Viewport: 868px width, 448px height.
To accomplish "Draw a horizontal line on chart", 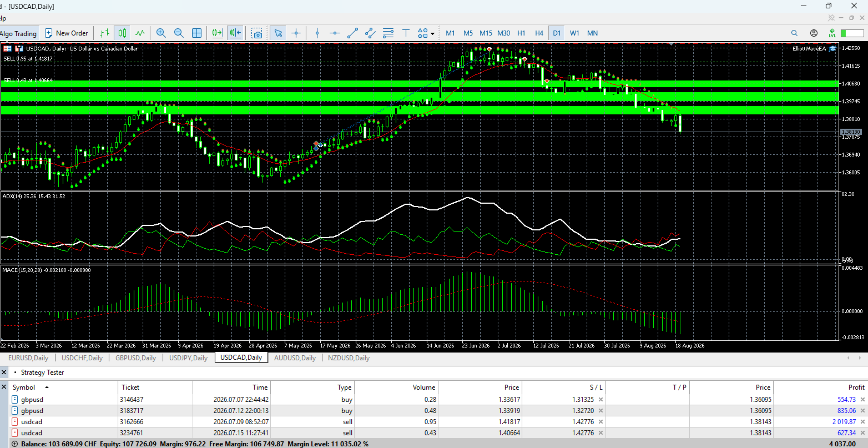I will 335,33.
